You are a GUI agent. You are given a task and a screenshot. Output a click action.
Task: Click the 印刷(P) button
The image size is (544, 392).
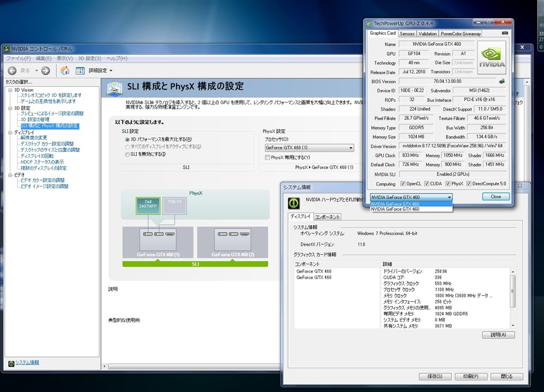pyautogui.click(x=471, y=377)
